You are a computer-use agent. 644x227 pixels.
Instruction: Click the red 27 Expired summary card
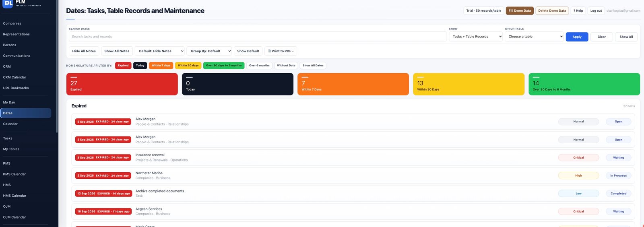pos(122,84)
